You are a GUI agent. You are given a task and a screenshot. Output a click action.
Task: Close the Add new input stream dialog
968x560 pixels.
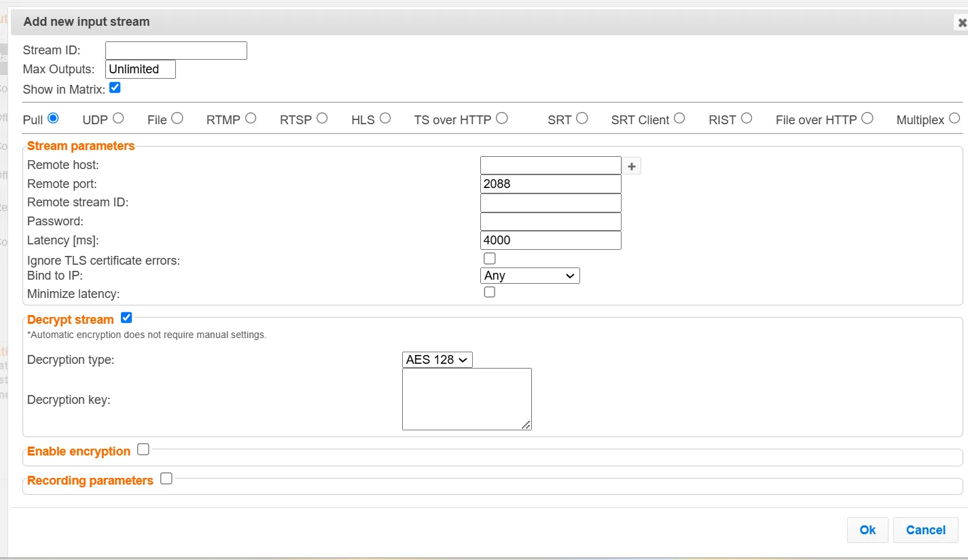(962, 22)
